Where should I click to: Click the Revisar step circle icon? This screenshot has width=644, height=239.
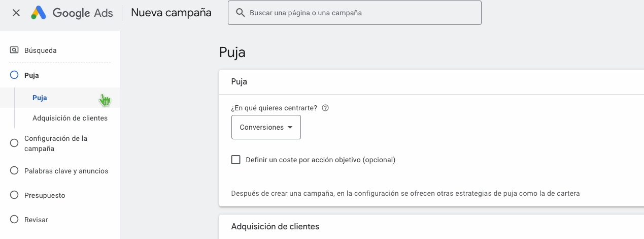[x=14, y=220]
